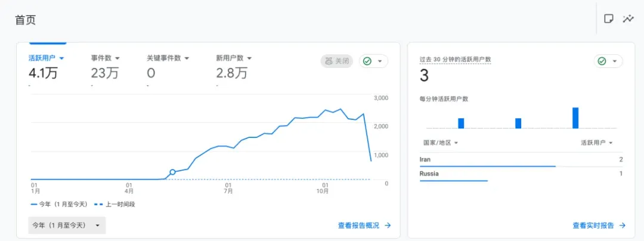Screen dimensions: 644x241
Task: Click the anomaly icon in 关闭 pill
Action: tap(329, 61)
